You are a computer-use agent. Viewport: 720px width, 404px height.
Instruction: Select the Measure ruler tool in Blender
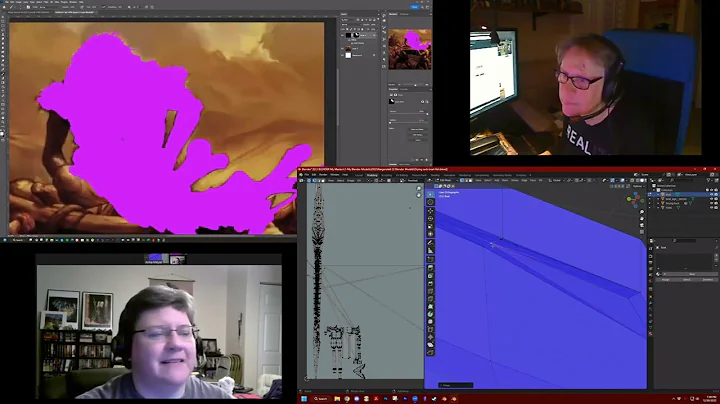point(430,250)
